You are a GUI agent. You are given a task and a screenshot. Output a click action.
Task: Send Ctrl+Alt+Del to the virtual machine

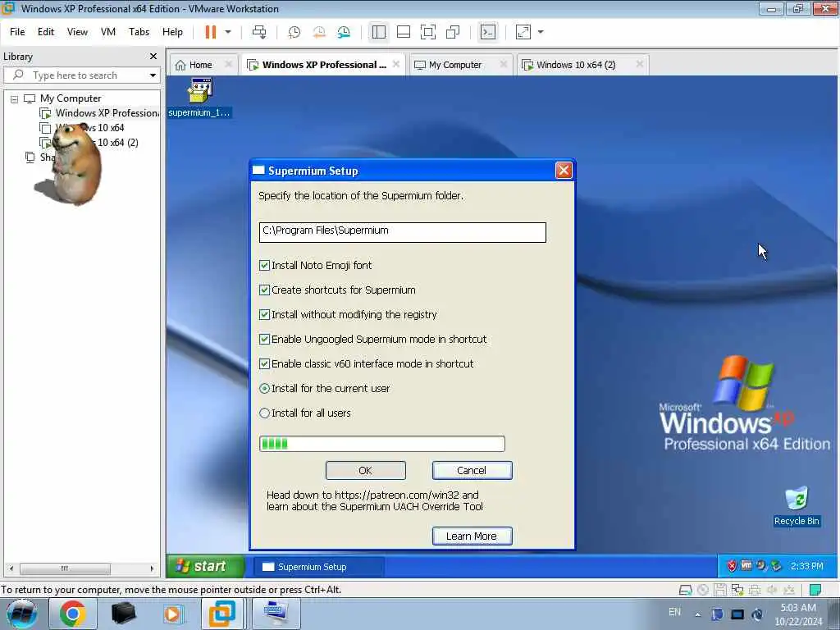coord(259,32)
